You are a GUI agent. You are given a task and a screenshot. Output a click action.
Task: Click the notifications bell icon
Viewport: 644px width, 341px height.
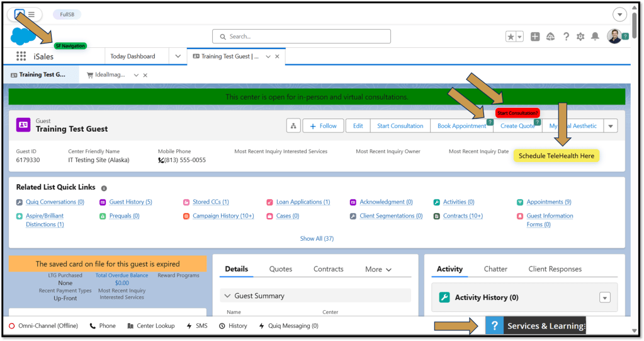[x=595, y=37]
